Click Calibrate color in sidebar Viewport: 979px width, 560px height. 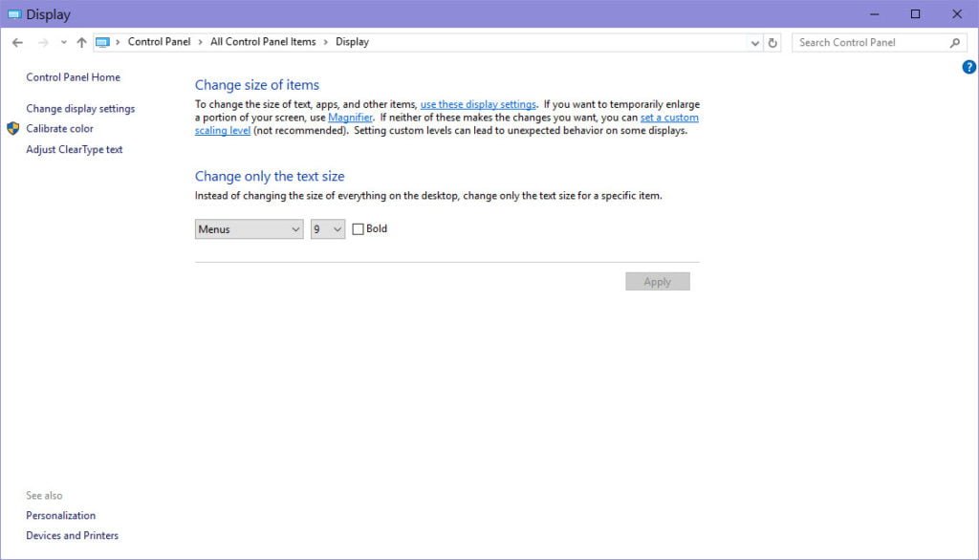coord(59,129)
